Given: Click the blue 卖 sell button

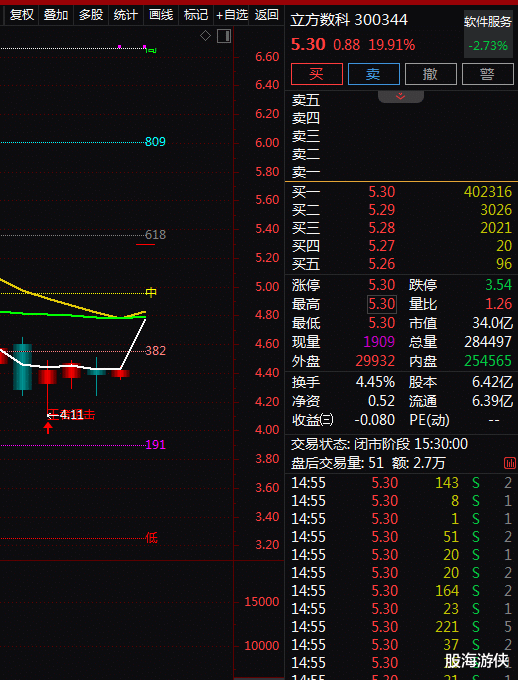Looking at the screenshot, I should [x=374, y=74].
